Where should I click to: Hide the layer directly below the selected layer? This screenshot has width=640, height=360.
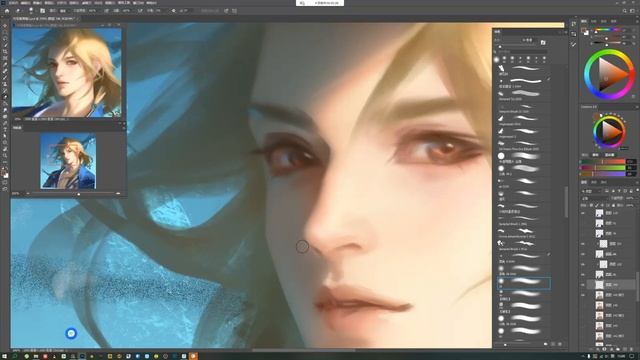point(583,295)
